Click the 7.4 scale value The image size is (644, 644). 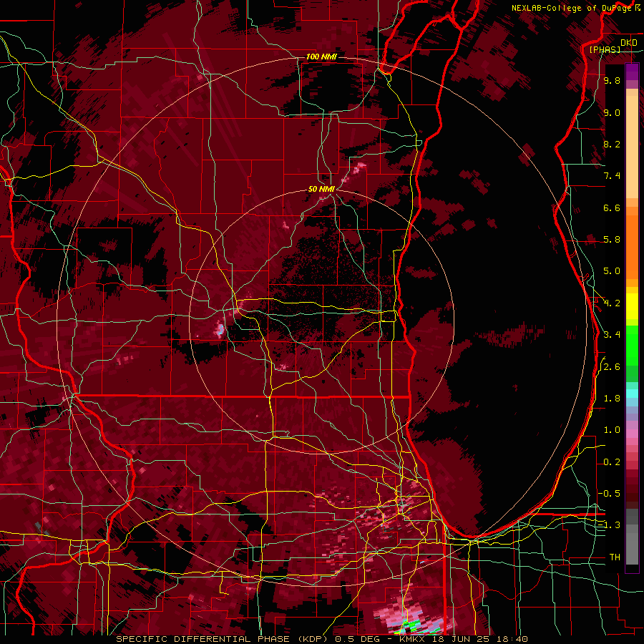coord(612,176)
